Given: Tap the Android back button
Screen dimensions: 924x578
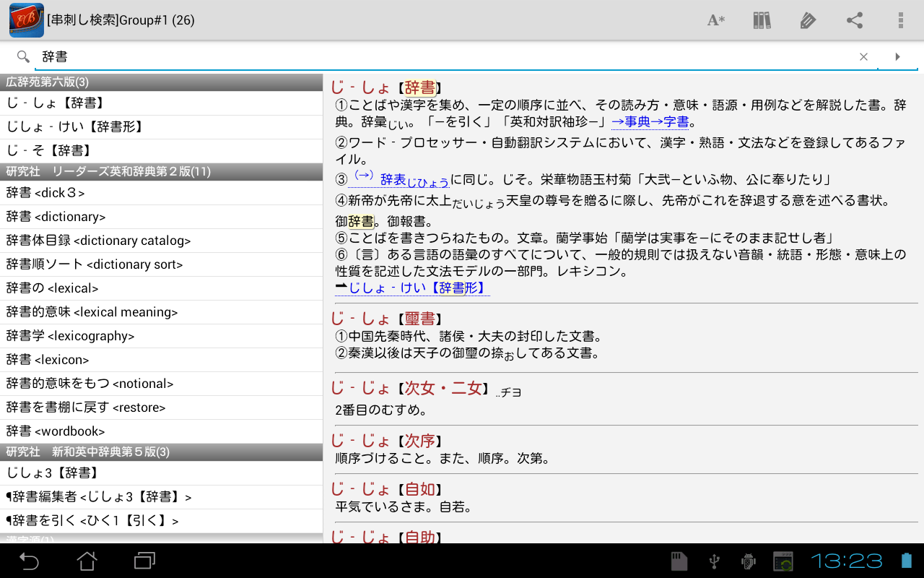Looking at the screenshot, I should [x=29, y=561].
